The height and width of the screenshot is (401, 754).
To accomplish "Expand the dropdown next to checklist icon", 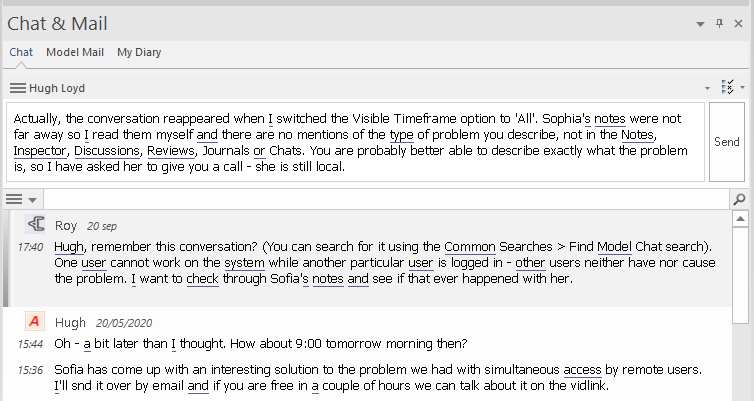I will click(742, 88).
